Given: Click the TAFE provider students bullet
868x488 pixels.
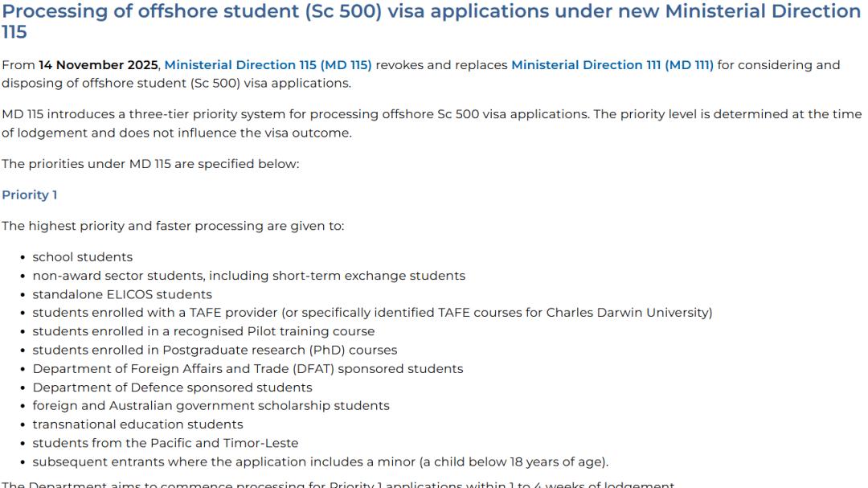Looking at the screenshot, I should [371, 313].
